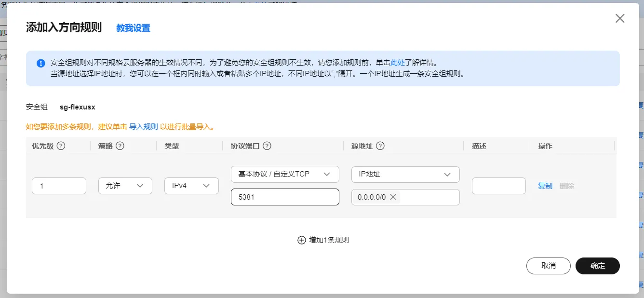Image resolution: width=644 pixels, height=298 pixels.
Task: Click the help icon next to 策略
Action: pyautogui.click(x=120, y=146)
